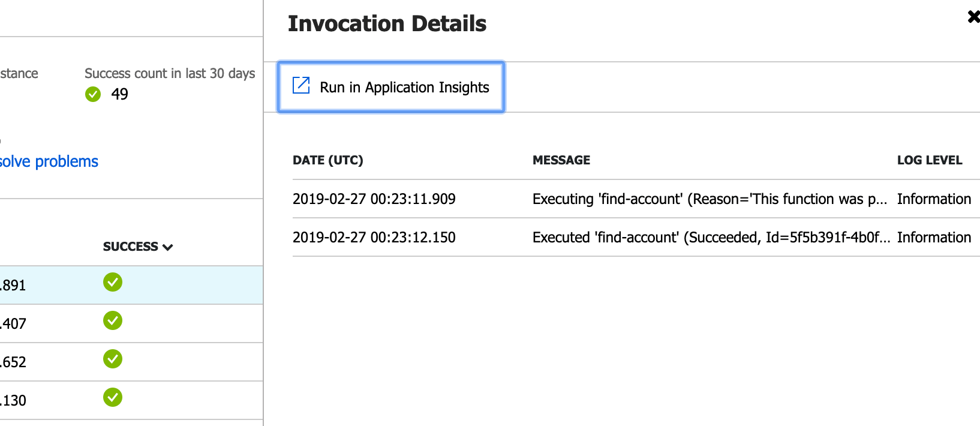980x426 pixels.
Task: Click the green success icon in the .652 row
Action: point(113,359)
